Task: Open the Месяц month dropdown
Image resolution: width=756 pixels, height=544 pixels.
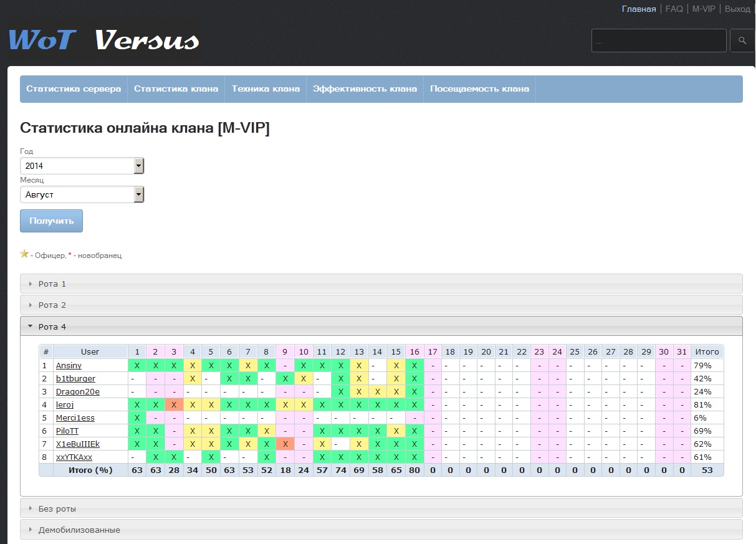Action: pyautogui.click(x=82, y=194)
